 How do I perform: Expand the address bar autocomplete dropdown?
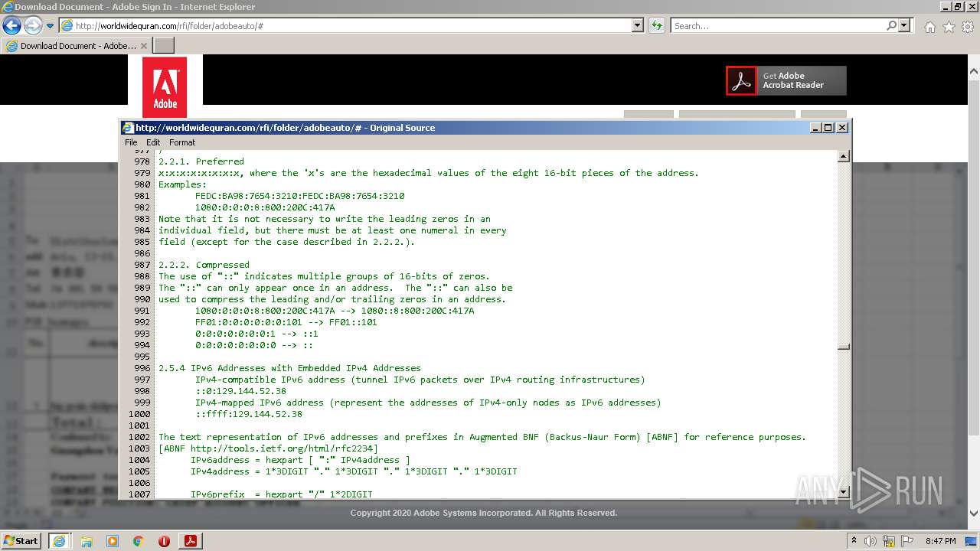[x=638, y=25]
